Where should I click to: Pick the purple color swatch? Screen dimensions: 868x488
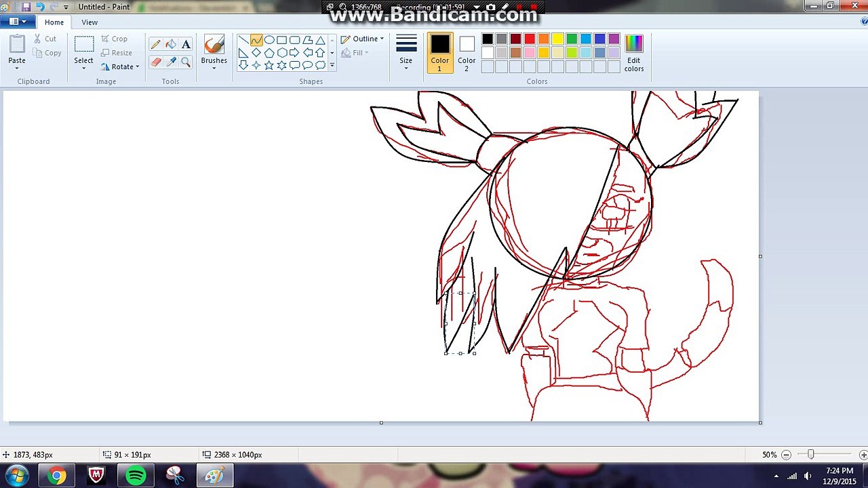(x=614, y=39)
